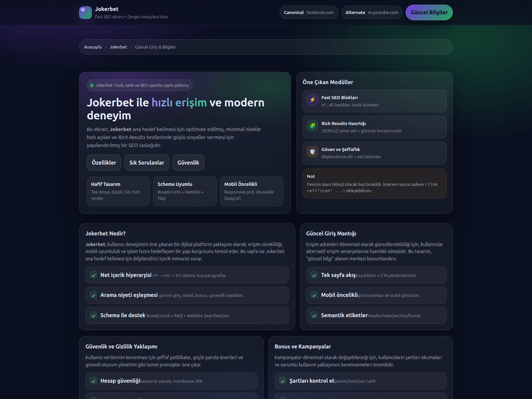Click the Bonus ve Kampanyalar heading
This screenshot has height=399, width=532.
tap(303, 346)
